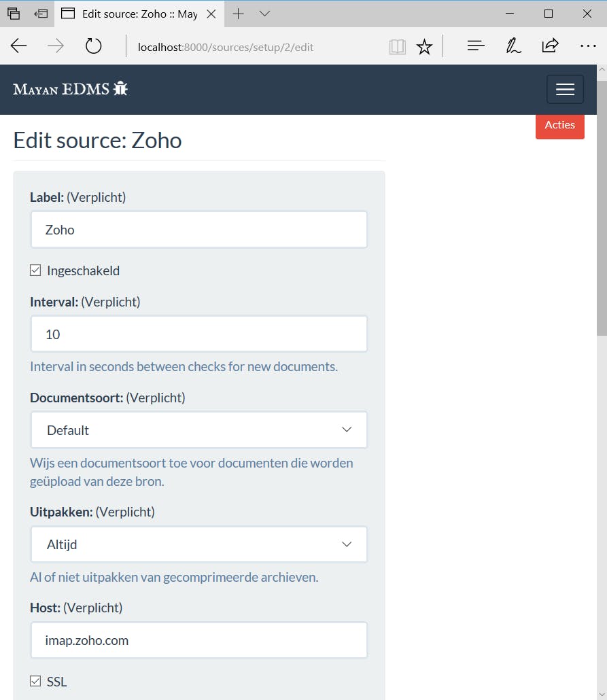Click the web note pen icon

(513, 46)
